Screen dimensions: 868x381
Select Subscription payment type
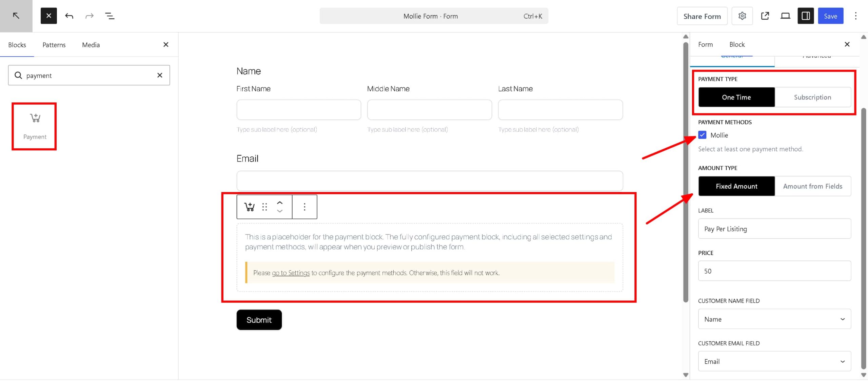(812, 97)
